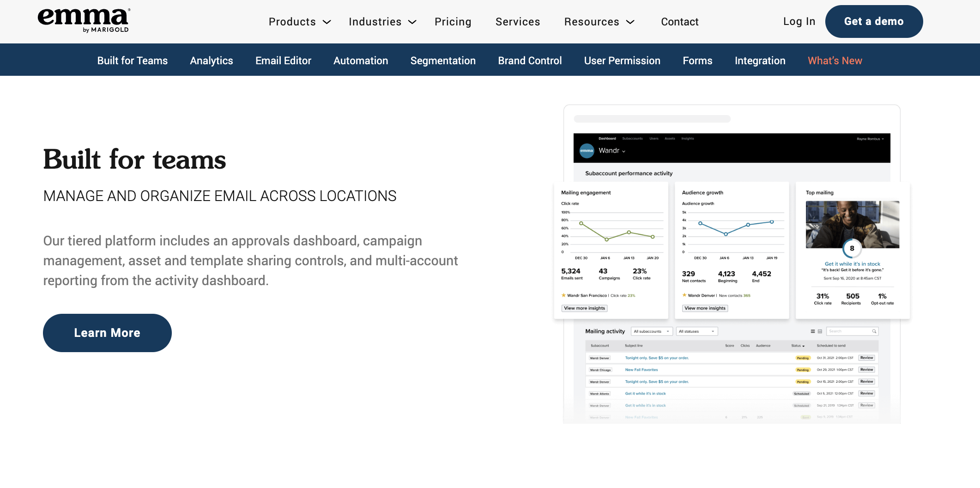Select the Analytics tab
Viewport: 980px width, 488px height.
(x=212, y=61)
